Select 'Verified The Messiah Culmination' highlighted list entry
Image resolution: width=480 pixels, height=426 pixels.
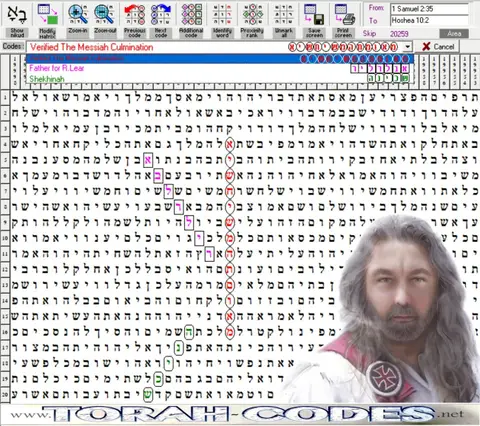tap(220, 59)
